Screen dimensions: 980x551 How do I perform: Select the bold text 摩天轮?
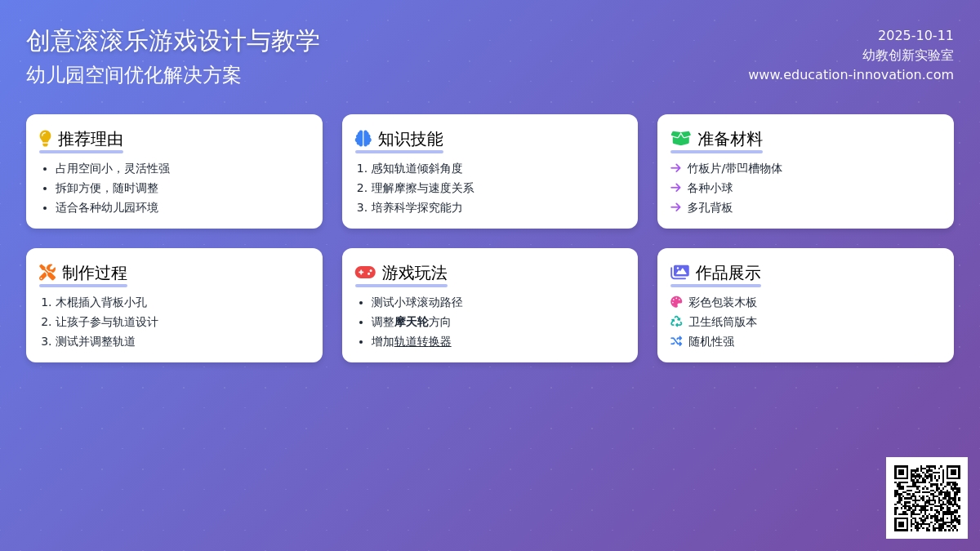click(412, 322)
